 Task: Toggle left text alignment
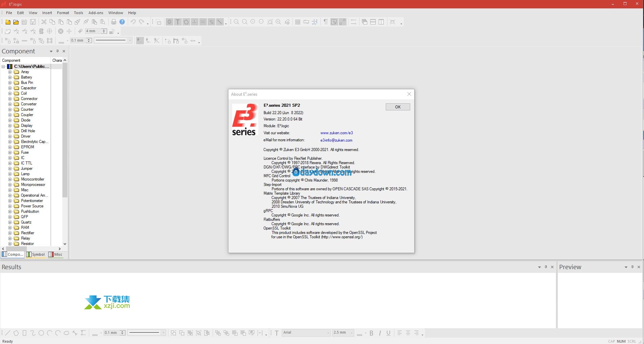(x=399, y=333)
